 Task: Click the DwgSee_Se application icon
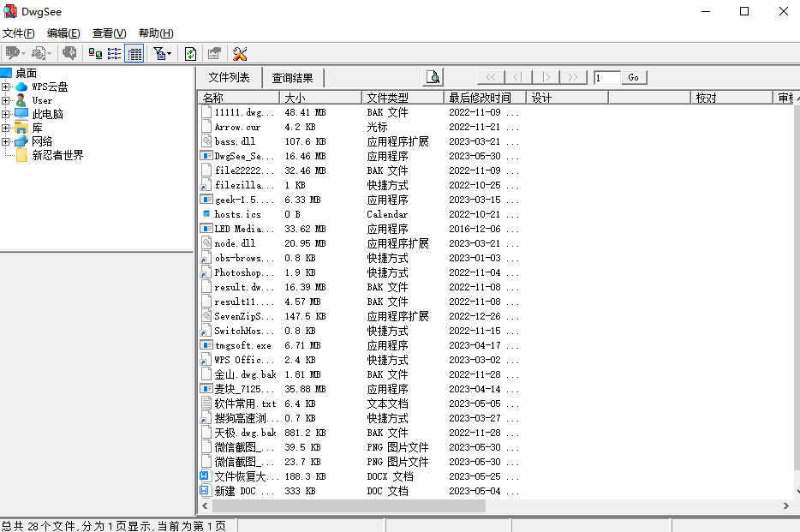pos(206,156)
